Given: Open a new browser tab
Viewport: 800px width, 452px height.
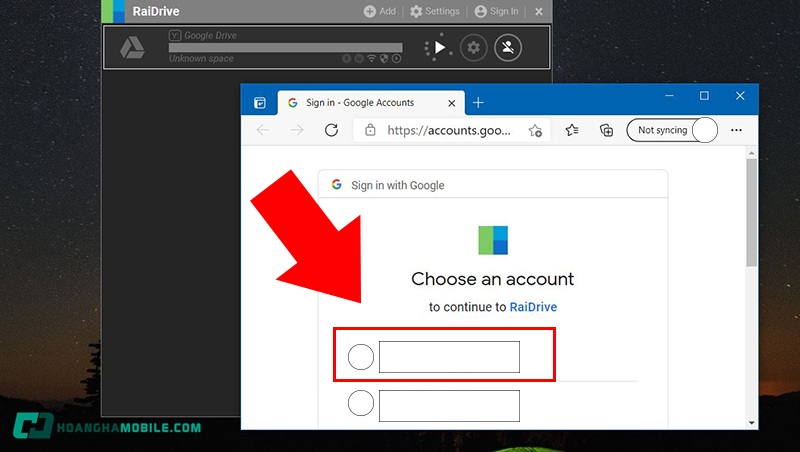Looking at the screenshot, I should pyautogui.click(x=478, y=102).
